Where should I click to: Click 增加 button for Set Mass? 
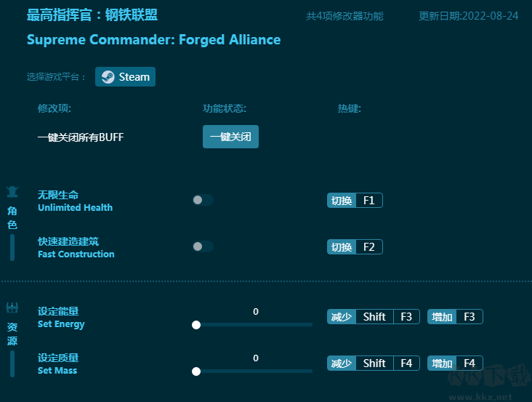pyautogui.click(x=442, y=363)
